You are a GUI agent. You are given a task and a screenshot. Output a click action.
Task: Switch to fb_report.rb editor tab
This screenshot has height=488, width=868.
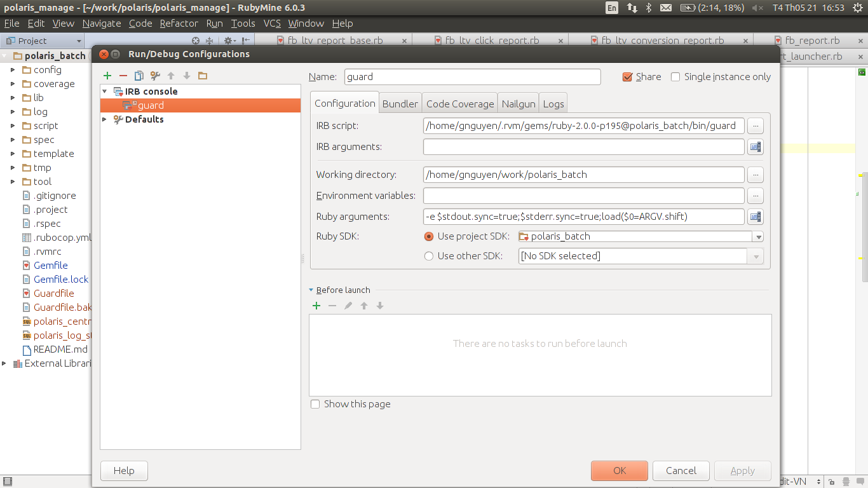click(x=812, y=40)
